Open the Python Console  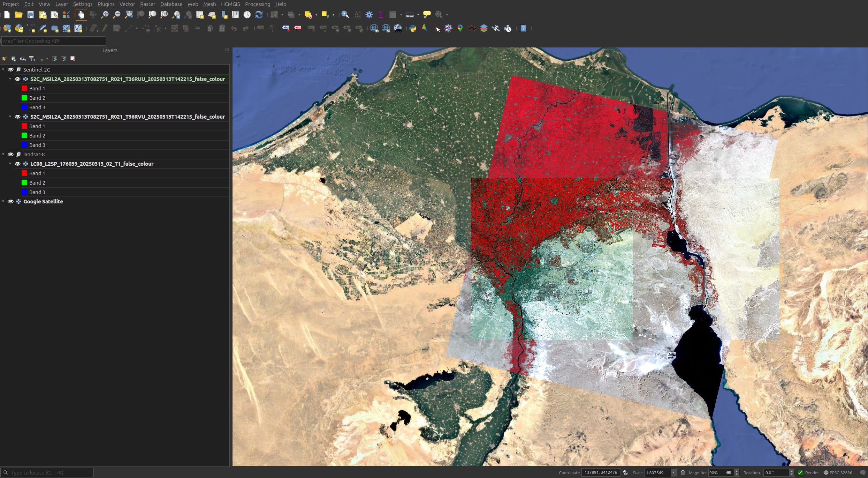pos(413,29)
